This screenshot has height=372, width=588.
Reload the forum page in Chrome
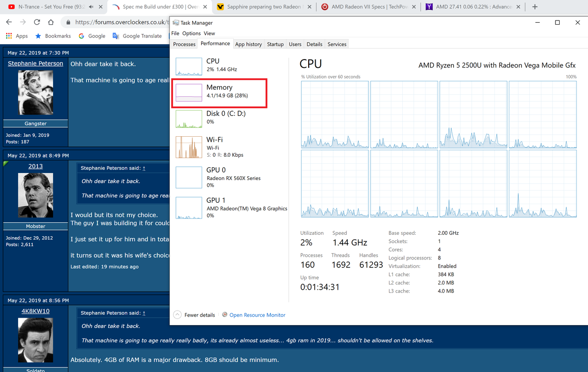click(37, 22)
